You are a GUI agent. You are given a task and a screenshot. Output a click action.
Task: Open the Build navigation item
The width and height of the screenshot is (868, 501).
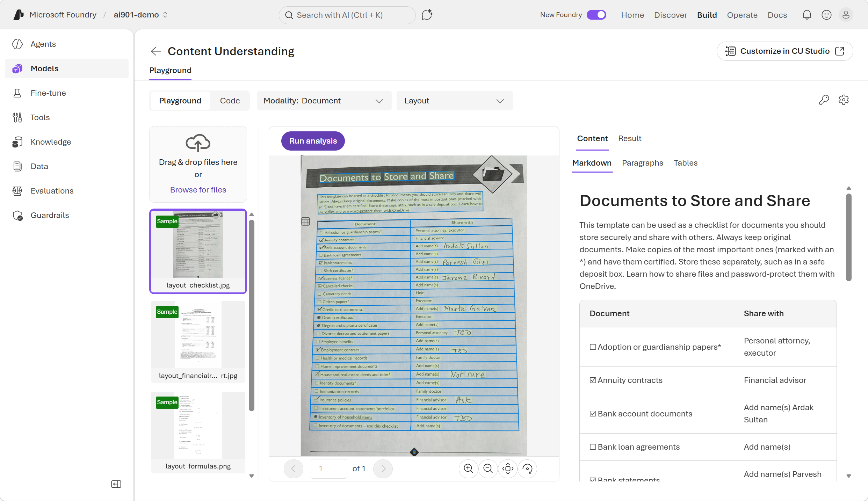click(707, 15)
